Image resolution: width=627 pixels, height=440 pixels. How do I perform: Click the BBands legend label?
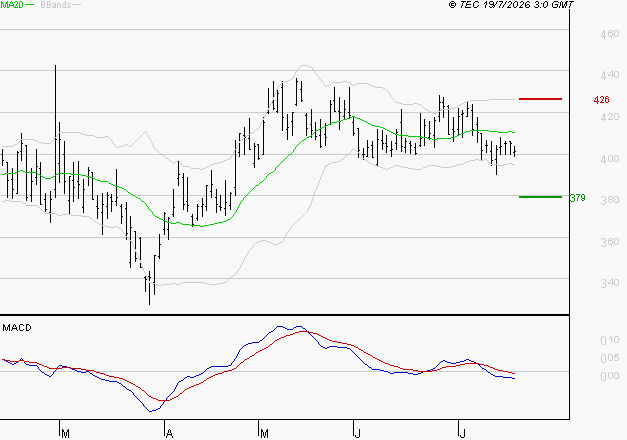pyautogui.click(x=56, y=5)
